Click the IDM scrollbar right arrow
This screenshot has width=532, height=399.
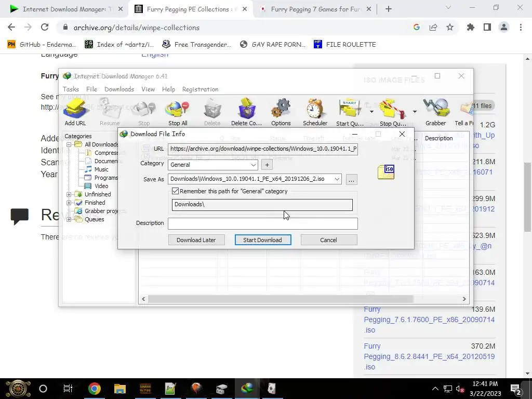(464, 299)
